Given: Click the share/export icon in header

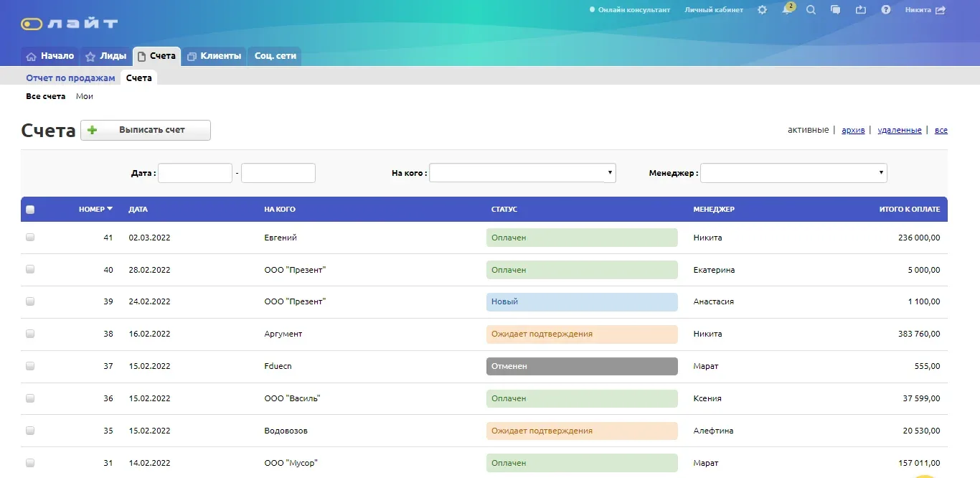Looking at the screenshot, I should coord(861,10).
